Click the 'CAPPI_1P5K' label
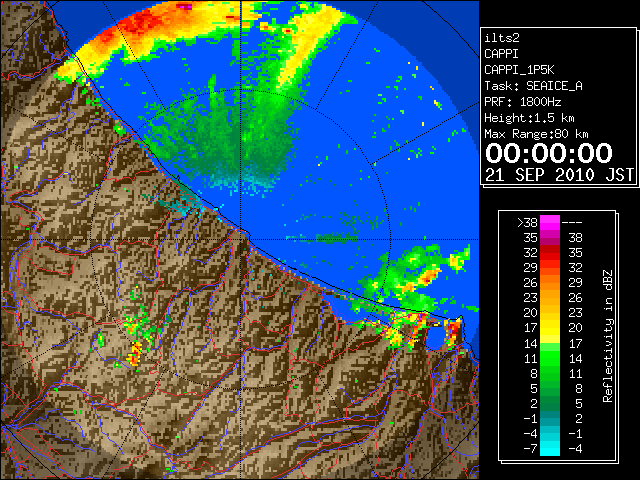 519,70
